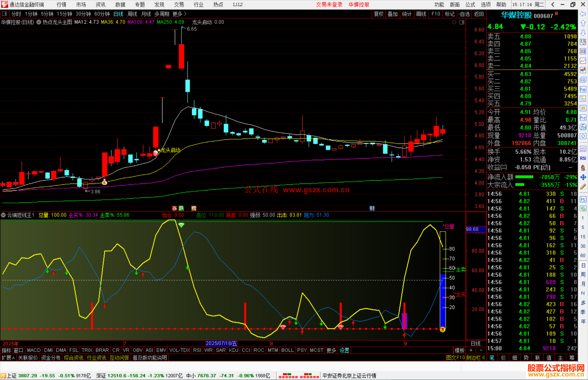Switch to 月线 period
The height and width of the screenshot is (380, 588).
[146, 14]
